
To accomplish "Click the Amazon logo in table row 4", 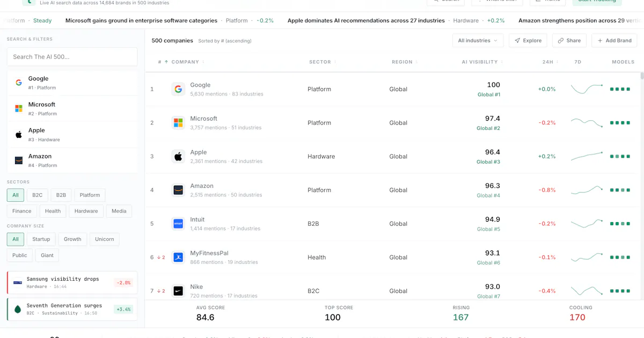I will [178, 190].
